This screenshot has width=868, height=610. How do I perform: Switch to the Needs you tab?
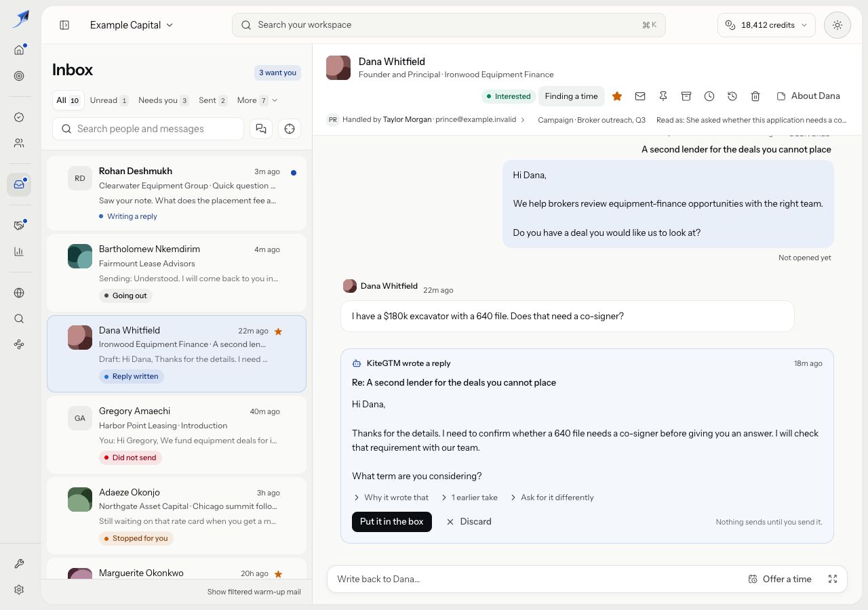point(163,100)
